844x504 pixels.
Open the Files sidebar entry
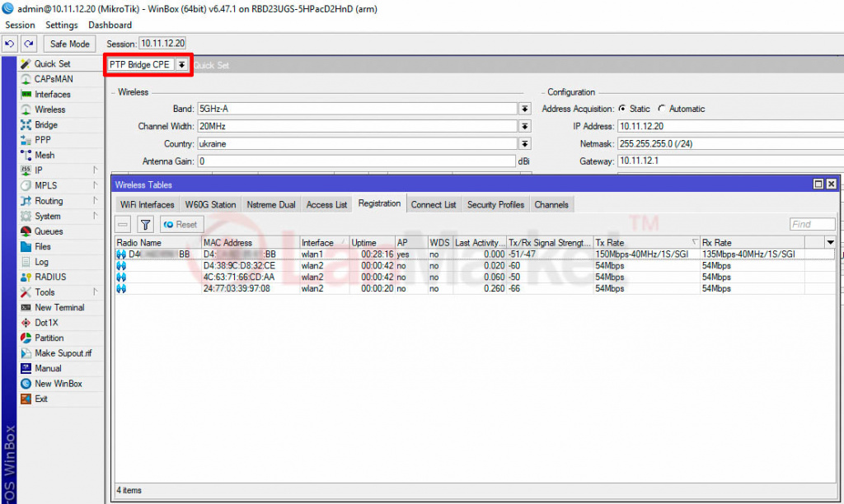click(43, 246)
